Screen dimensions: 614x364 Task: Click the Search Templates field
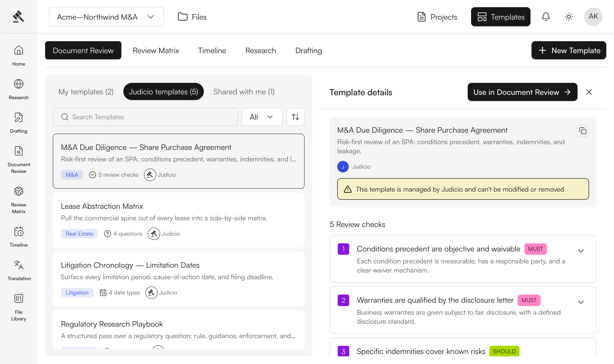tap(145, 117)
